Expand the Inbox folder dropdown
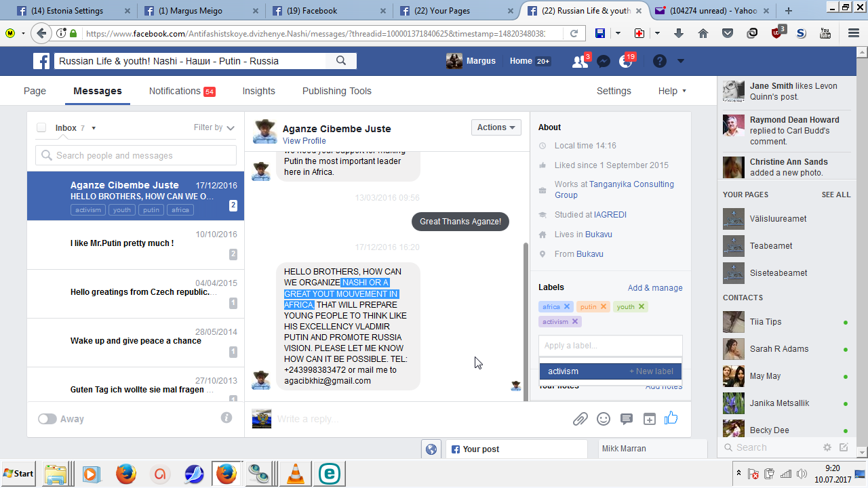This screenshot has width=868, height=488. [x=94, y=128]
